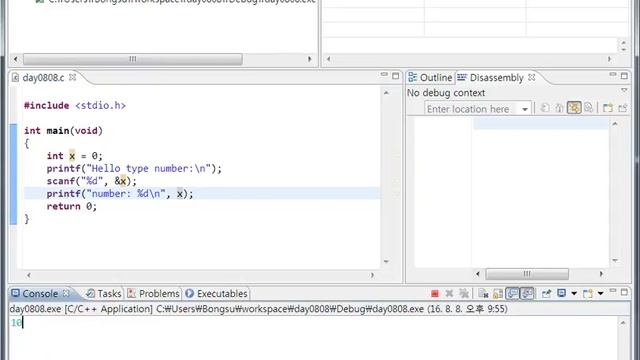Viewport: 640px width, 360px height.
Task: Click the Disassembly horizontal scrollbar thumb
Action: 527,273
